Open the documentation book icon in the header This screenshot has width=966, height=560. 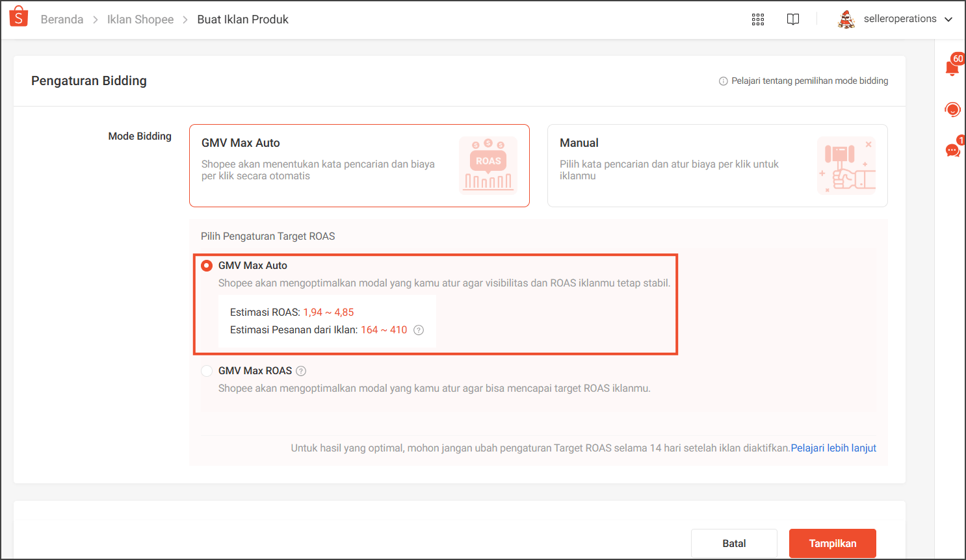793,19
